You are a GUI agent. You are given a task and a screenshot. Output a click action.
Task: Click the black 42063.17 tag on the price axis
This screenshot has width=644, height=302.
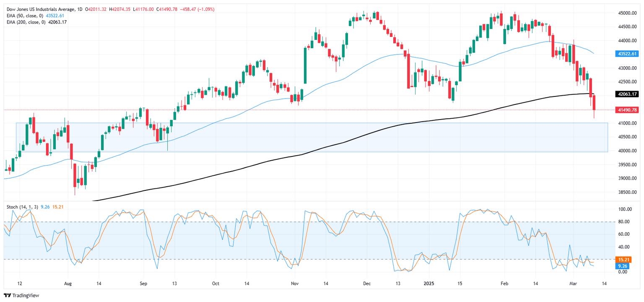click(x=627, y=94)
